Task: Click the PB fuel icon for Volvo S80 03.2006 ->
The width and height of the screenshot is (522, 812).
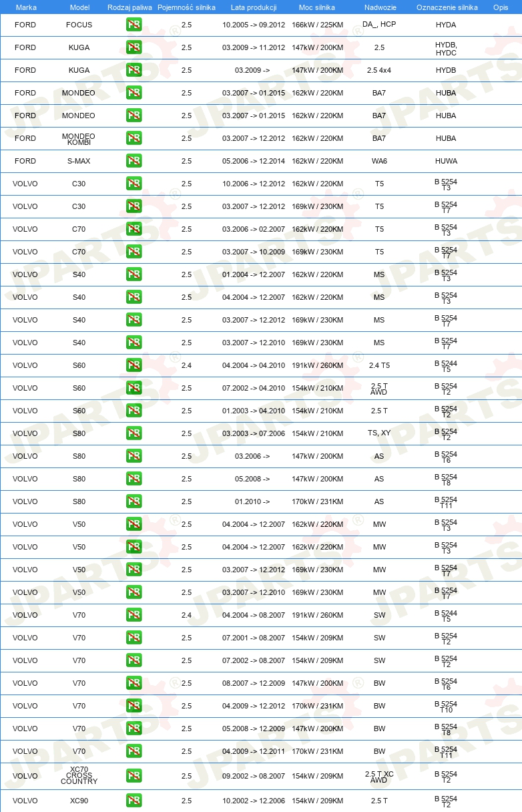Action: 134,456
